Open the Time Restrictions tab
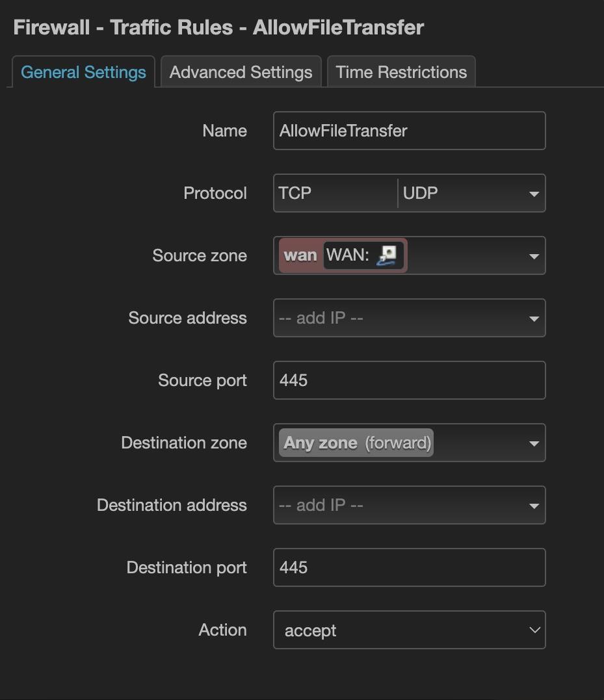The width and height of the screenshot is (604, 700). pos(401,72)
